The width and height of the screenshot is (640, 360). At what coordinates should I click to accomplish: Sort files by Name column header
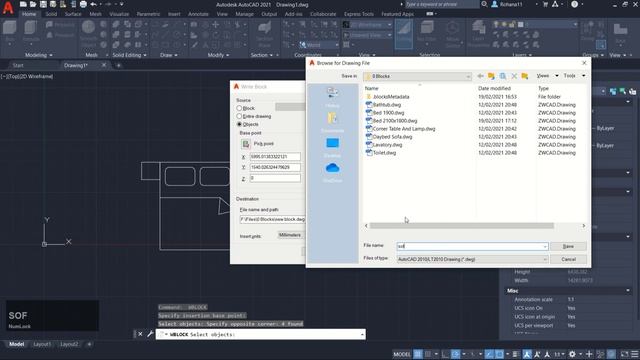pos(371,88)
